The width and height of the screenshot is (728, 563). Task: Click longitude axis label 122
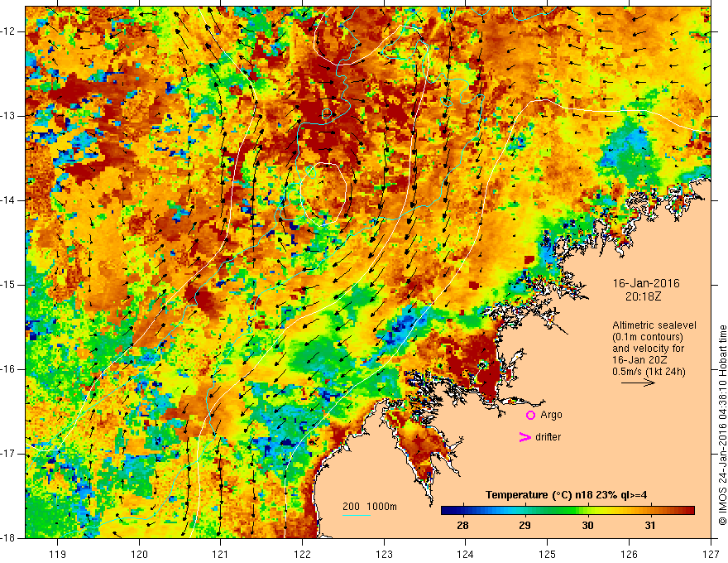302,554
